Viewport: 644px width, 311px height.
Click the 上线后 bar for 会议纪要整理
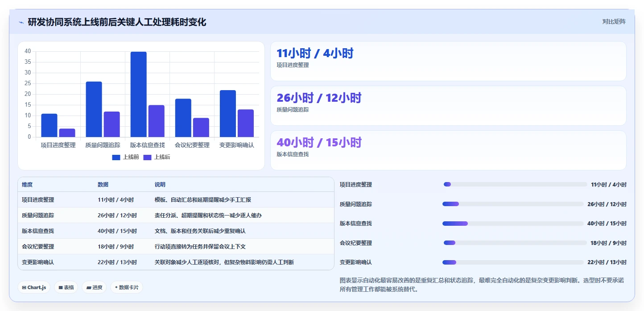coord(201,128)
